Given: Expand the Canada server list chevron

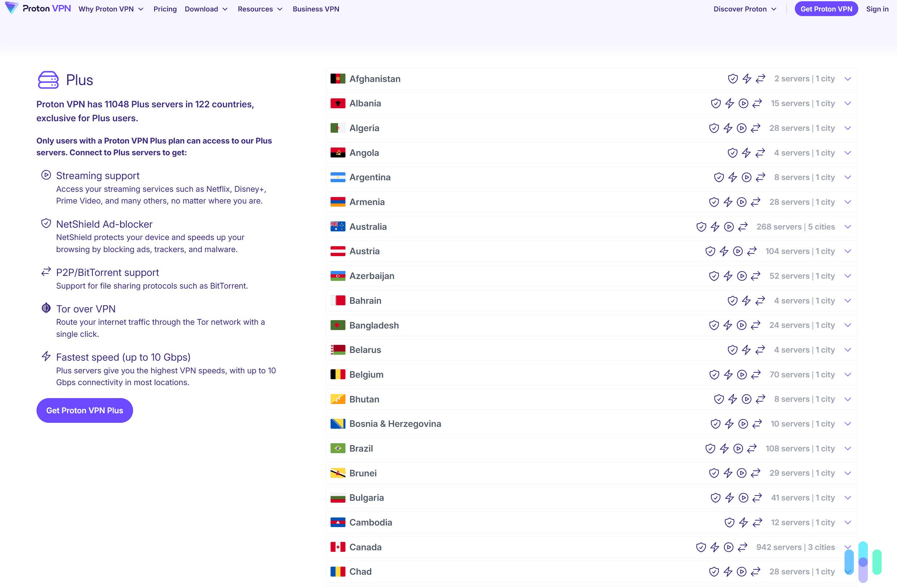Looking at the screenshot, I should [x=848, y=547].
